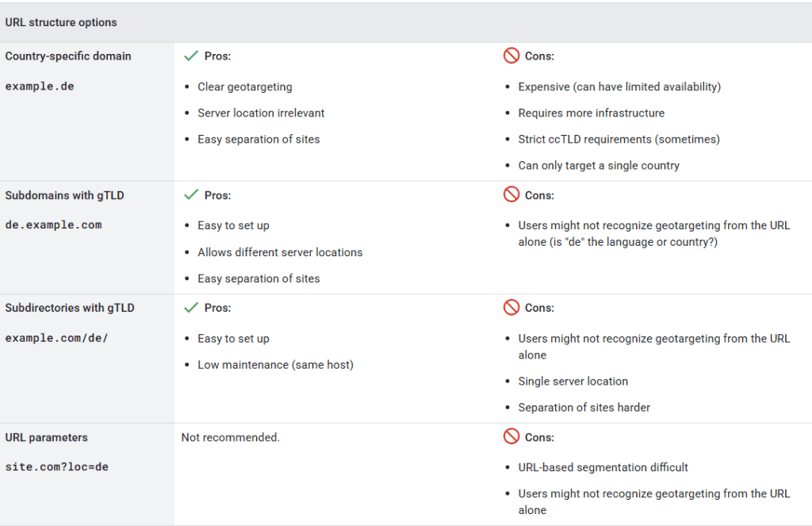Click the Clear geotargeting bullet item
This screenshot has width=812, height=526.
(245, 86)
